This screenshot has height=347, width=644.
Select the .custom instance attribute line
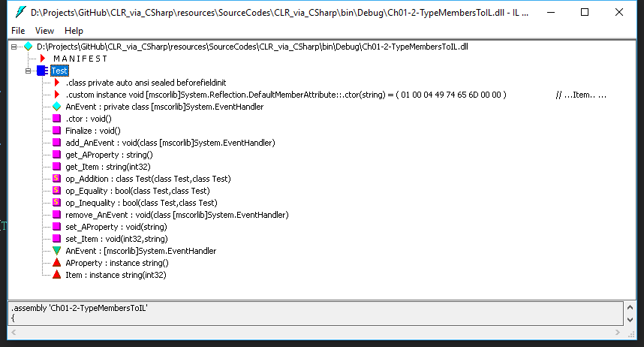(285, 95)
